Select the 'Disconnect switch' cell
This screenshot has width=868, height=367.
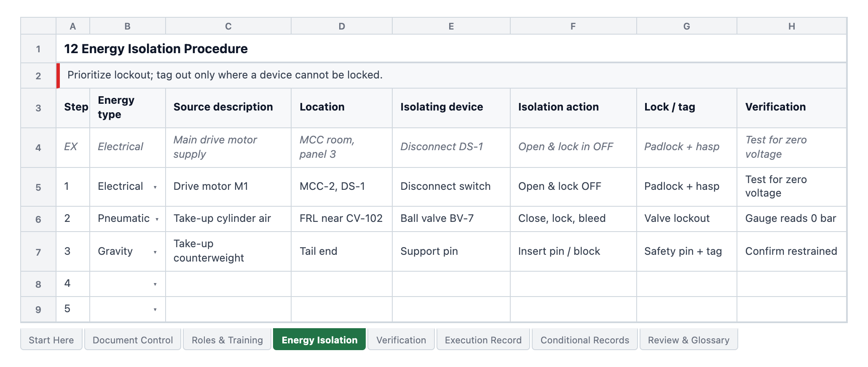tap(451, 187)
